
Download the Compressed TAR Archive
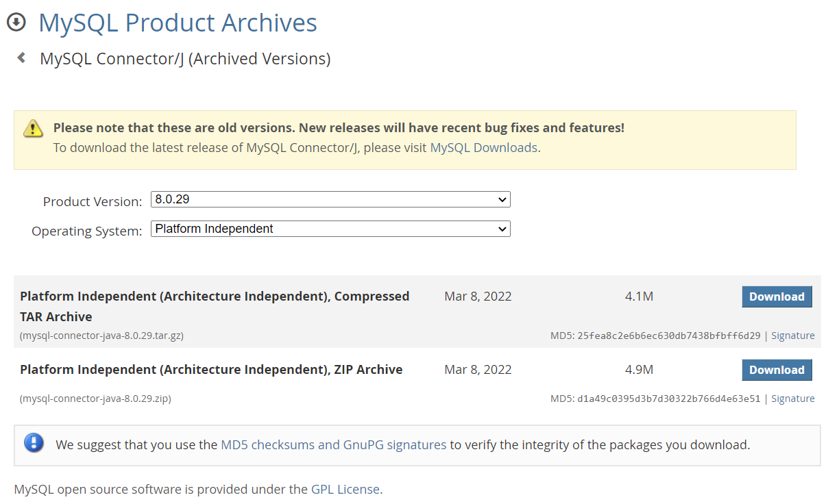click(777, 297)
